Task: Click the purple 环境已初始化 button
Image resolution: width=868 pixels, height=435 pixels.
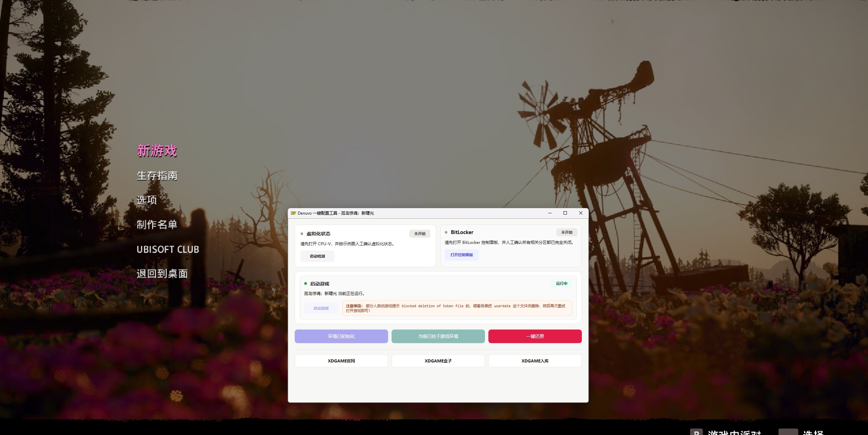Action: click(x=341, y=336)
